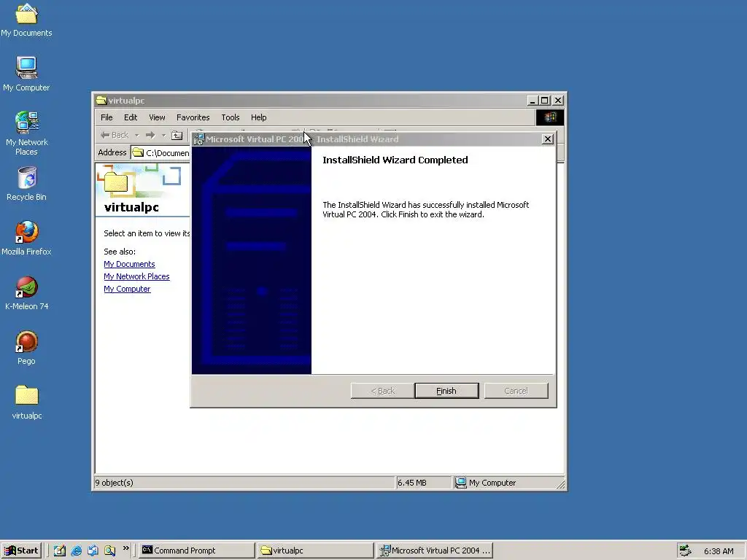This screenshot has height=560, width=747.
Task: Expand the quick launch overflow chevron
Action: pyautogui.click(x=125, y=548)
